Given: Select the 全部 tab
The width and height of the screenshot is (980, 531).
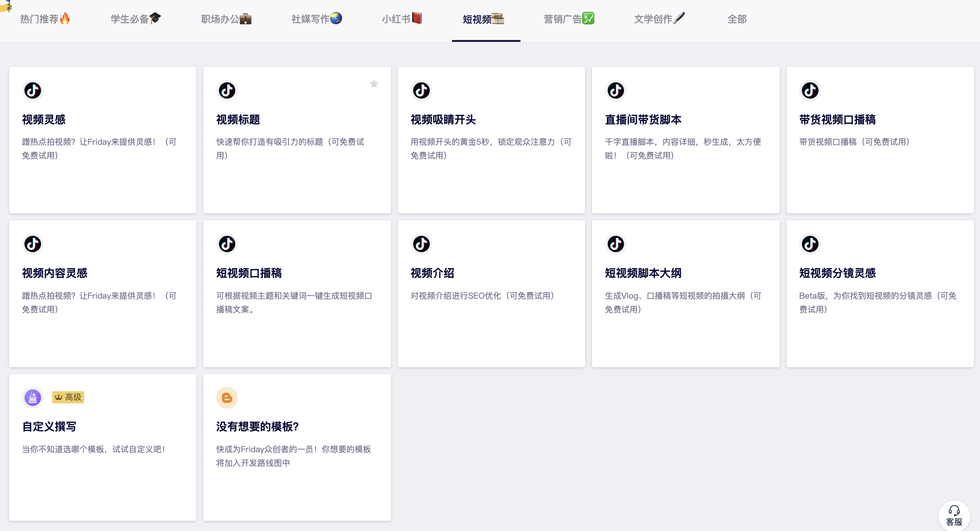Looking at the screenshot, I should pyautogui.click(x=737, y=19).
